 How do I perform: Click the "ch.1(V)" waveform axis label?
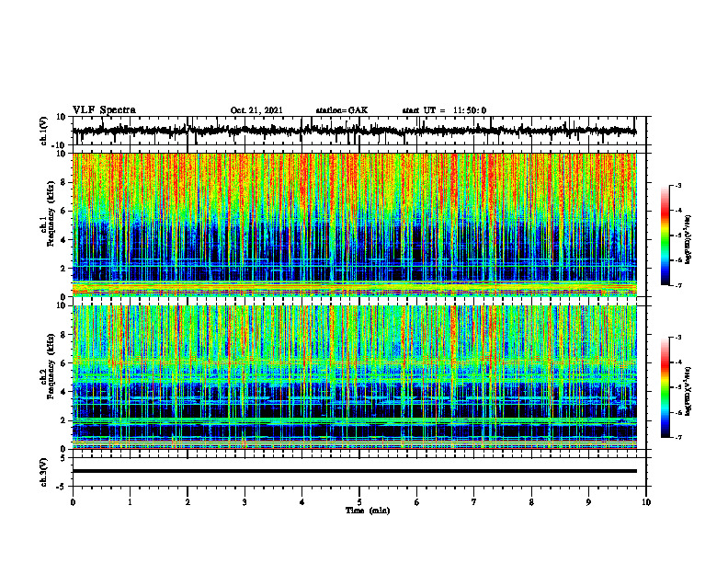pyautogui.click(x=44, y=132)
